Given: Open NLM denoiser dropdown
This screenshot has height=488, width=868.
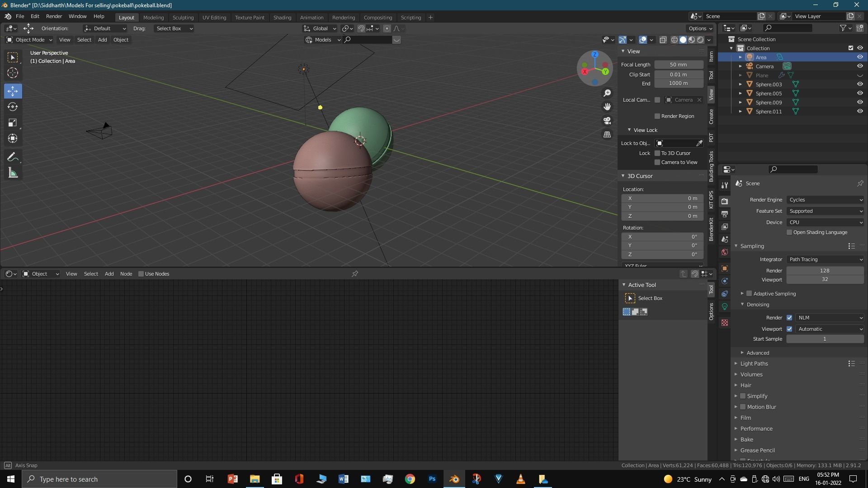Looking at the screenshot, I should coord(830,318).
